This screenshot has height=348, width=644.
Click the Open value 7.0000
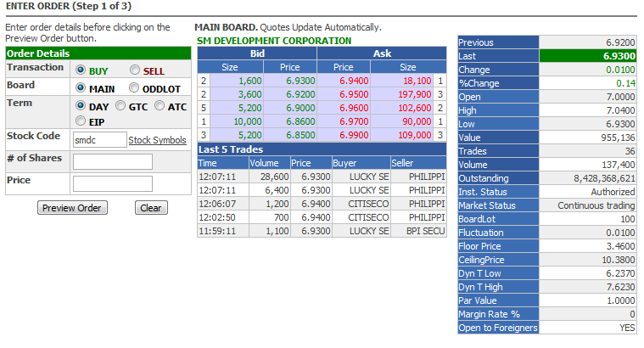(x=620, y=97)
